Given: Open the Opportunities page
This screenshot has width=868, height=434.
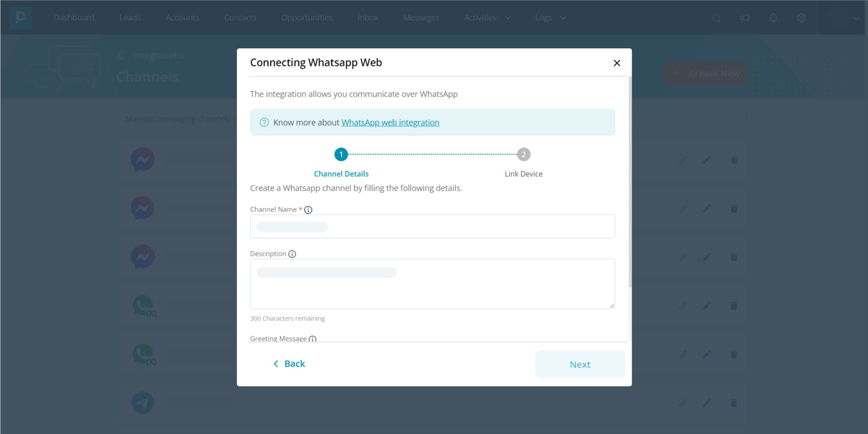Looking at the screenshot, I should (307, 18).
